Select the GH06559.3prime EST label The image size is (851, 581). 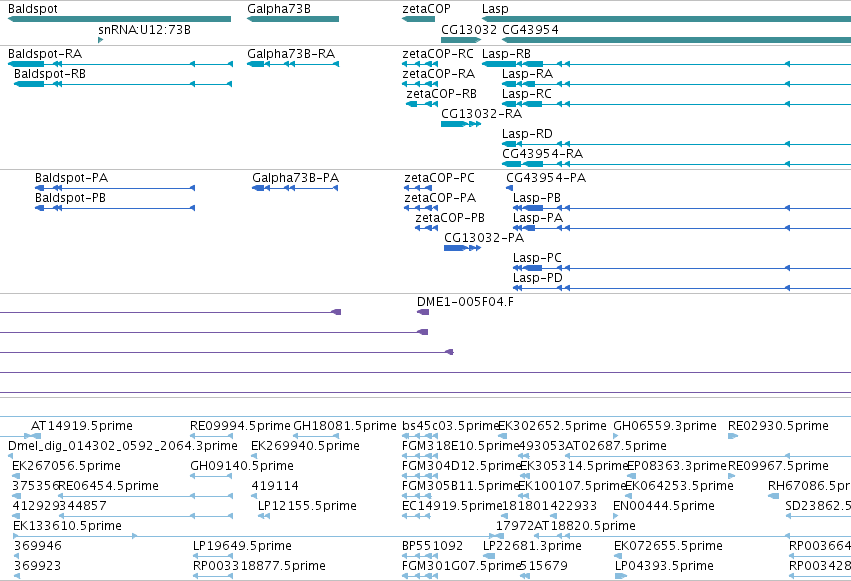pyautogui.click(x=665, y=426)
